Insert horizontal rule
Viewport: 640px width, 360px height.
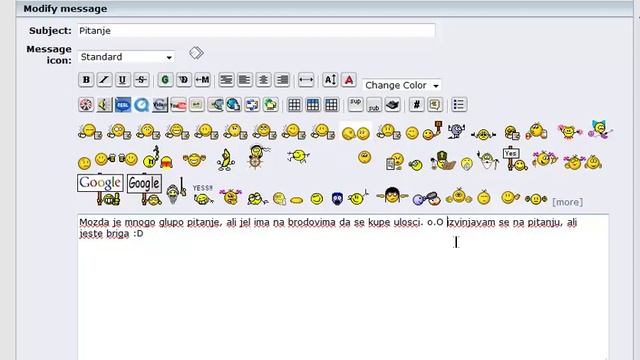[x=306, y=80]
